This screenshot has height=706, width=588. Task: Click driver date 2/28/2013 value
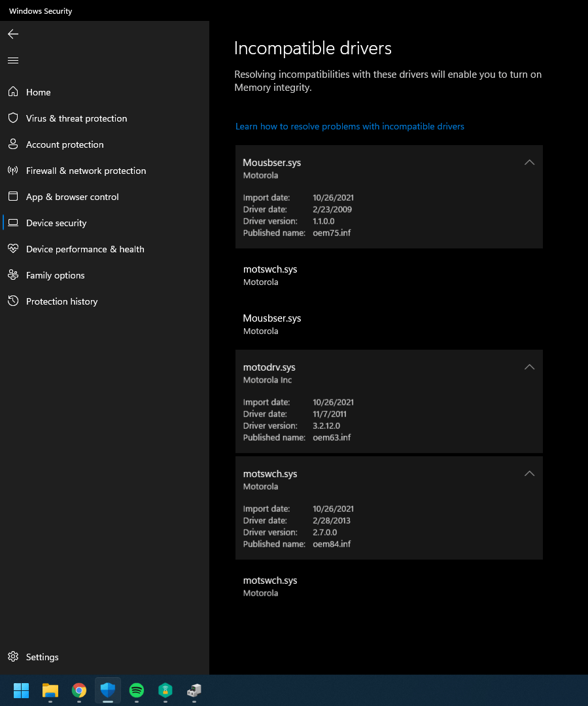pos(331,520)
